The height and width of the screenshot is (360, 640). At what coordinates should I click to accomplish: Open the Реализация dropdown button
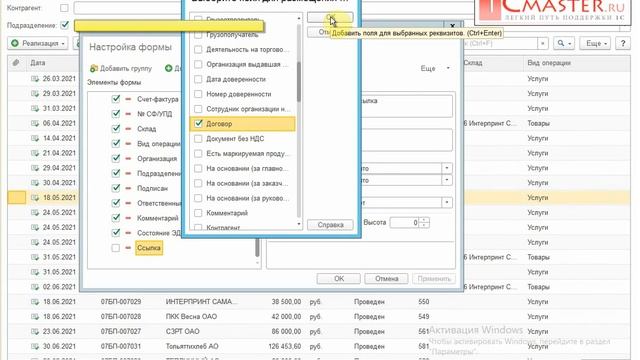click(x=38, y=43)
